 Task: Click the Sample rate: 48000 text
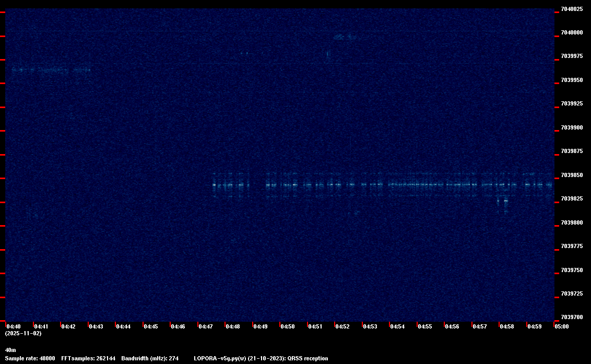(30, 358)
